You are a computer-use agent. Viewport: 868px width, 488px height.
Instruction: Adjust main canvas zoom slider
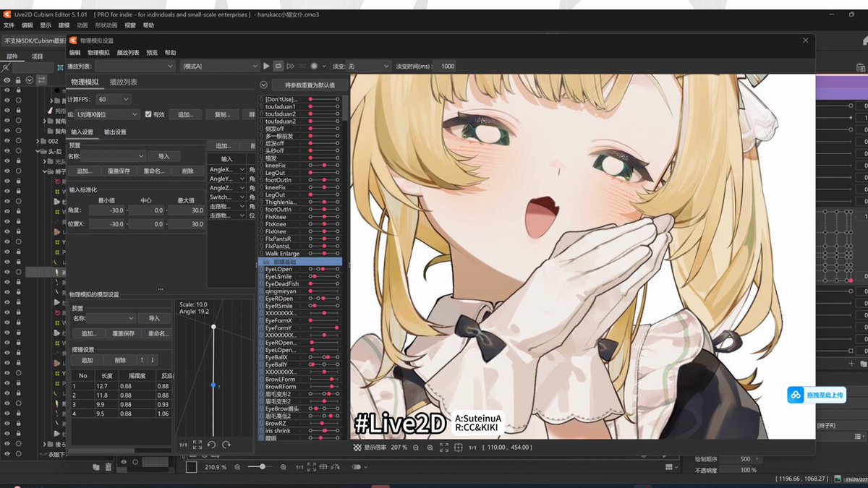[x=262, y=467]
